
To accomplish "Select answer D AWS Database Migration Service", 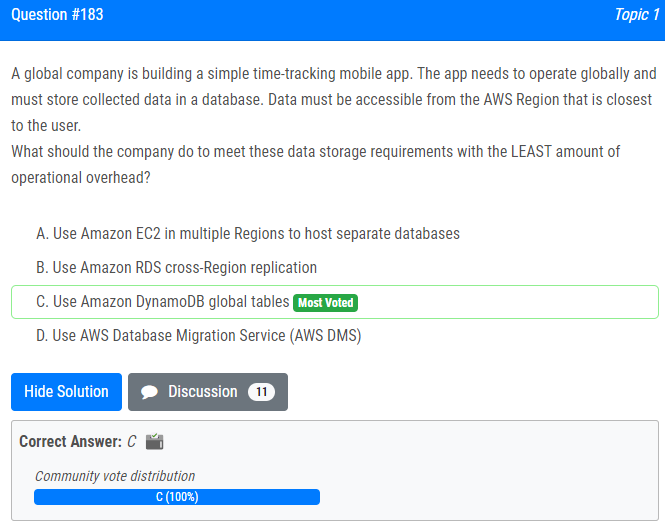I will (x=198, y=336).
